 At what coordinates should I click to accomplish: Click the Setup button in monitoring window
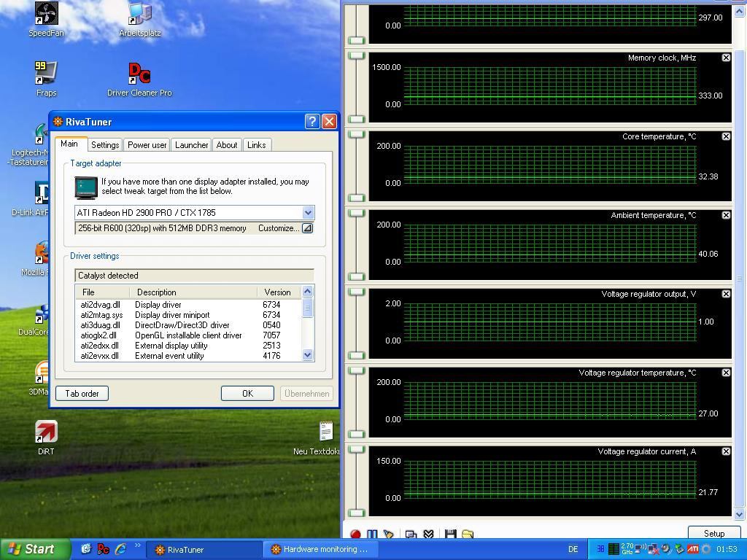tap(714, 533)
